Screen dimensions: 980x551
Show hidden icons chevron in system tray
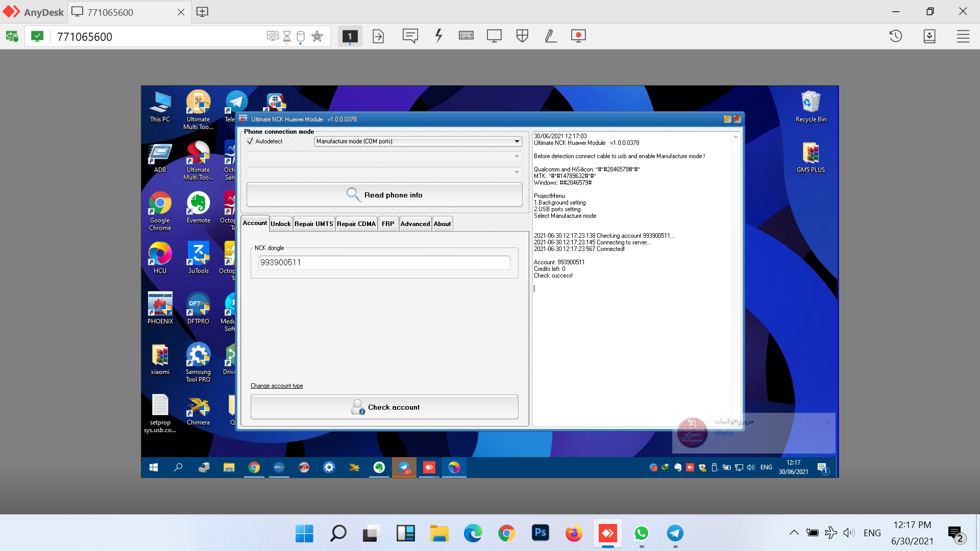click(794, 533)
